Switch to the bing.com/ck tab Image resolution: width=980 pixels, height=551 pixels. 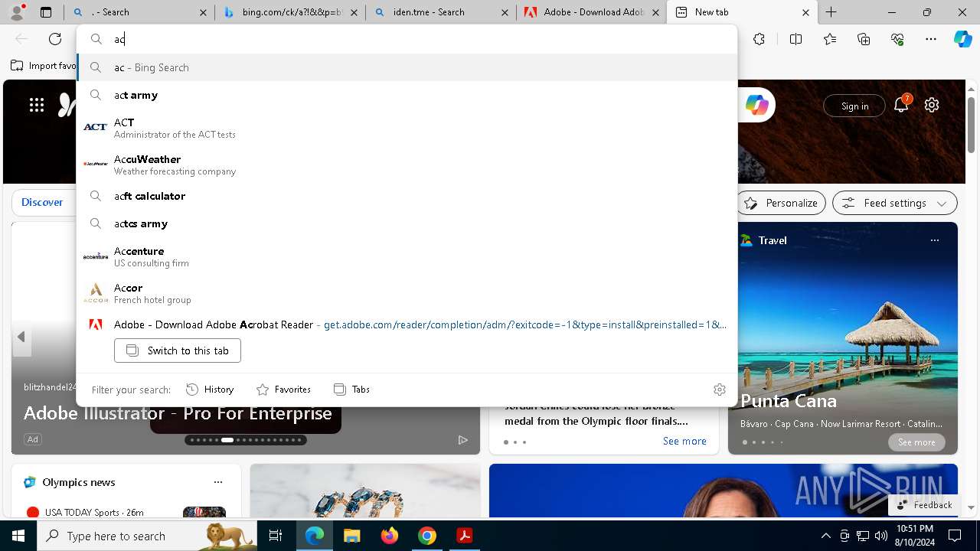tap(291, 12)
